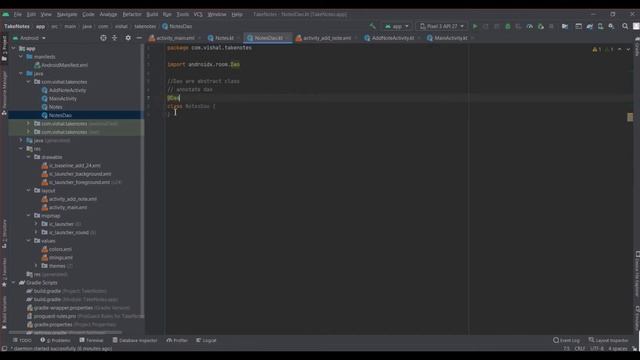640x360 pixels.
Task: Switch to the MainActivity.kt editor tab
Action: click(450, 38)
